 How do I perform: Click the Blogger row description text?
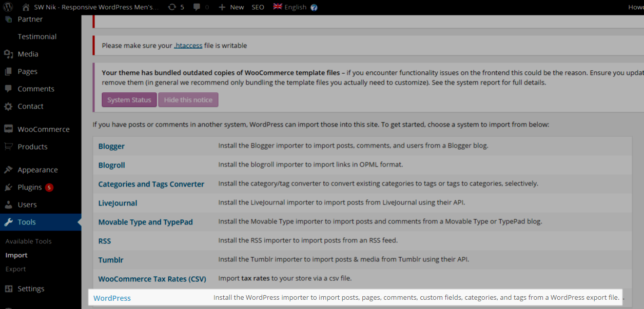[x=353, y=146]
